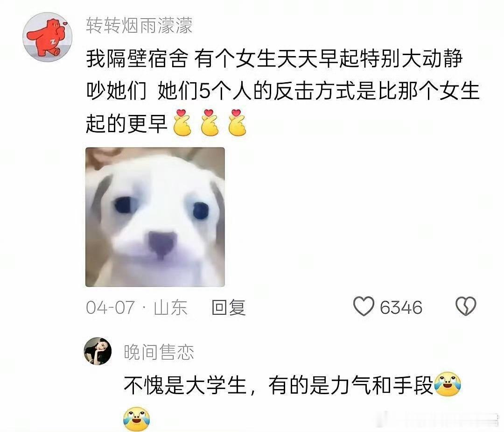
Task: Tap the last finger-heart emoji
Action: [x=237, y=122]
